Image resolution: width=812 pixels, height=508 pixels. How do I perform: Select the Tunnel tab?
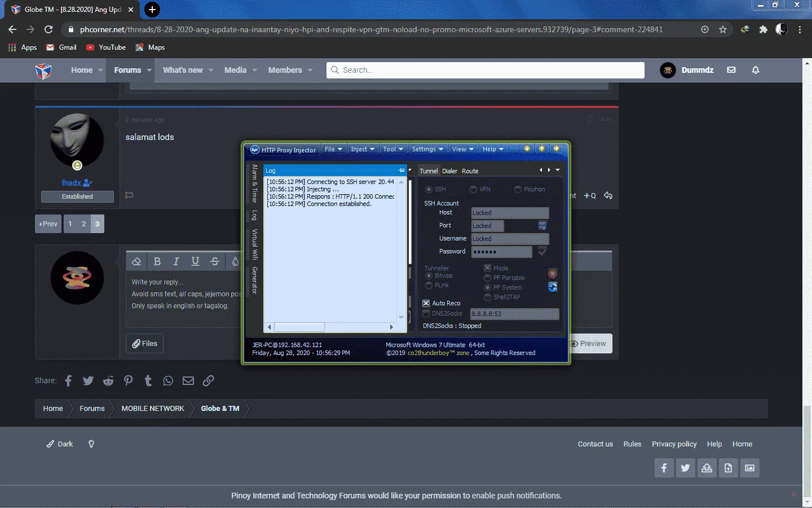[x=429, y=171]
